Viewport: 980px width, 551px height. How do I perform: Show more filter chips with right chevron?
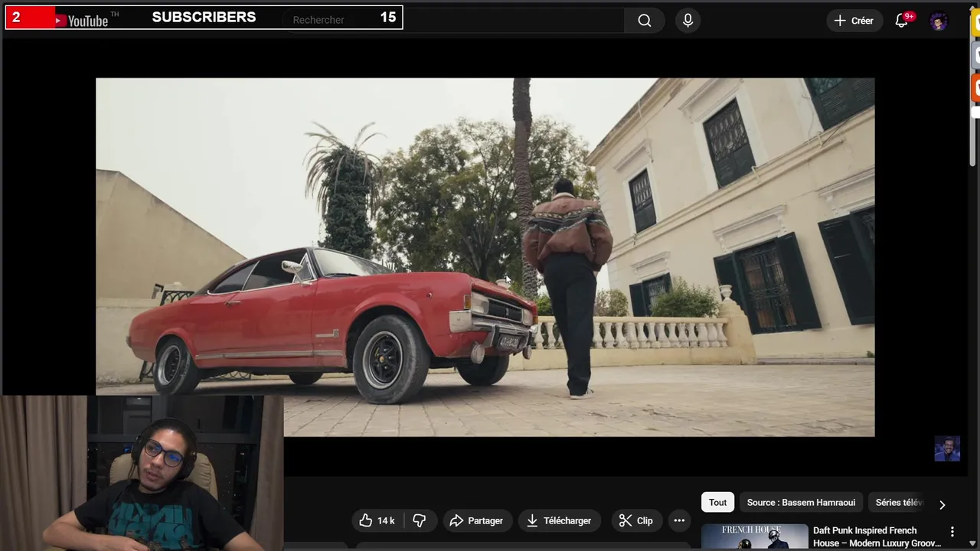tap(942, 504)
